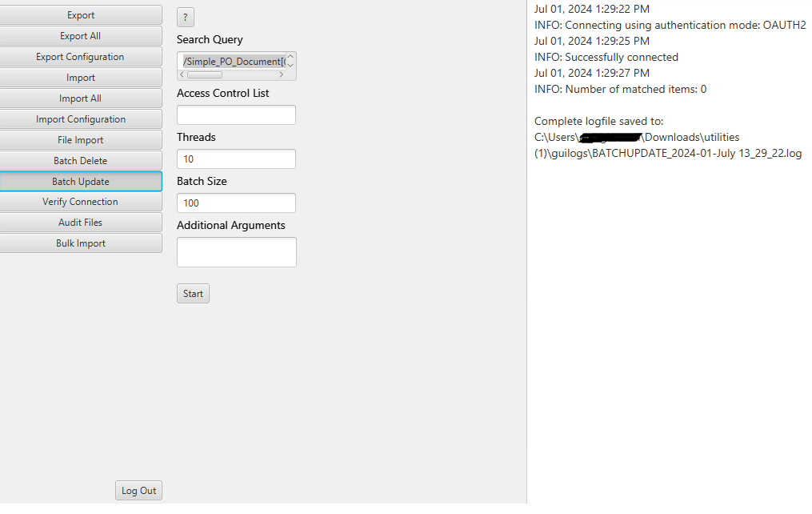Open the Audit Files option
This screenshot has height=514, width=812.
coord(81,223)
